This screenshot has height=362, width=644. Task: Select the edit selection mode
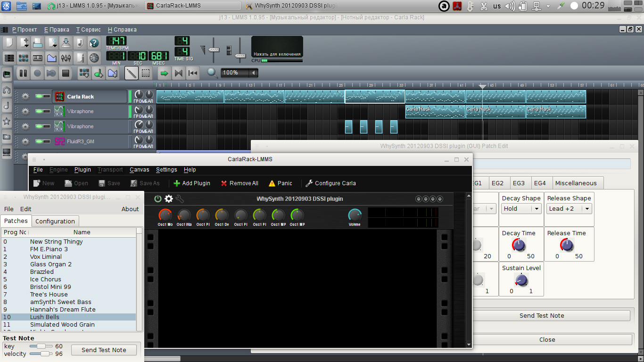(146, 73)
